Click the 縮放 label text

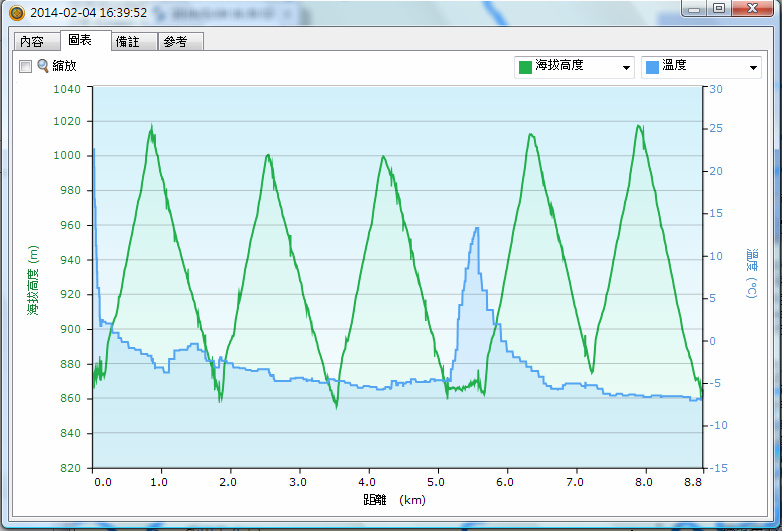tap(64, 66)
